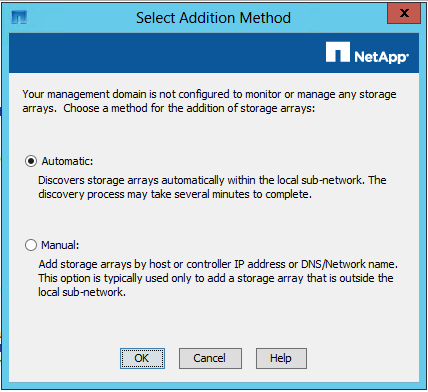Click the NetApp logo square in the banner
The height and width of the screenshot is (392, 428).
pos(338,52)
